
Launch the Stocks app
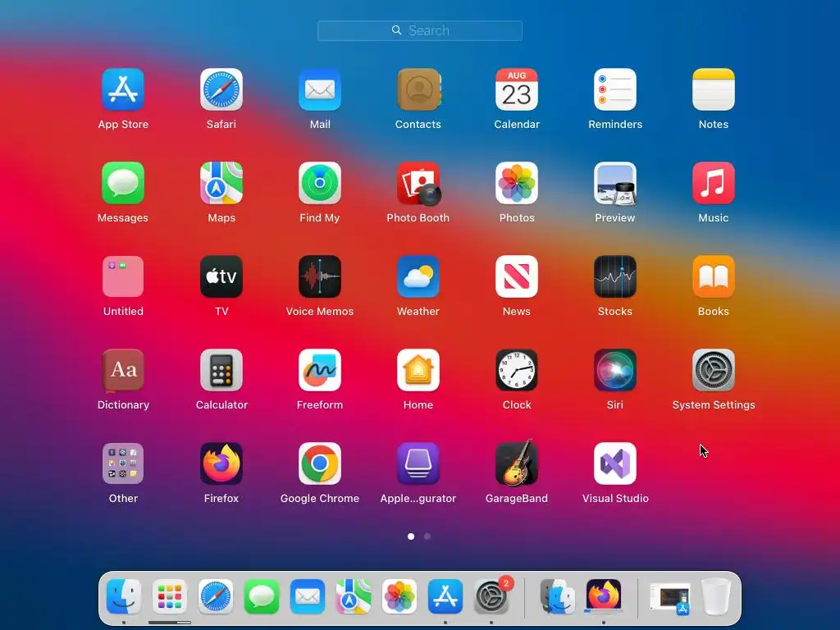(615, 276)
